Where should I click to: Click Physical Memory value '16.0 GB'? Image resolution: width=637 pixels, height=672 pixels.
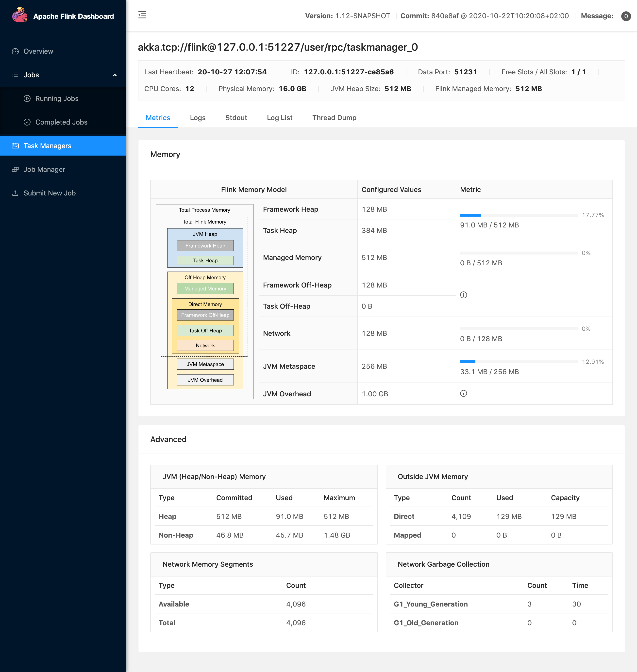click(292, 89)
